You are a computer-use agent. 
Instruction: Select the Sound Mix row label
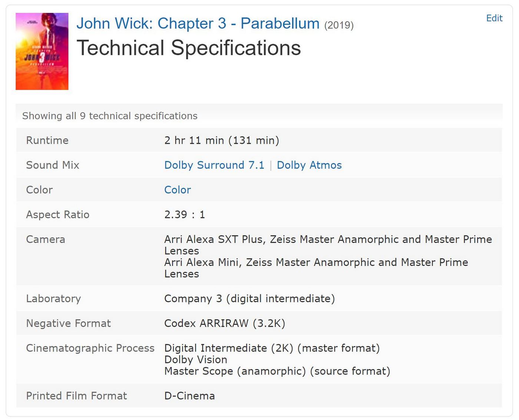click(53, 165)
